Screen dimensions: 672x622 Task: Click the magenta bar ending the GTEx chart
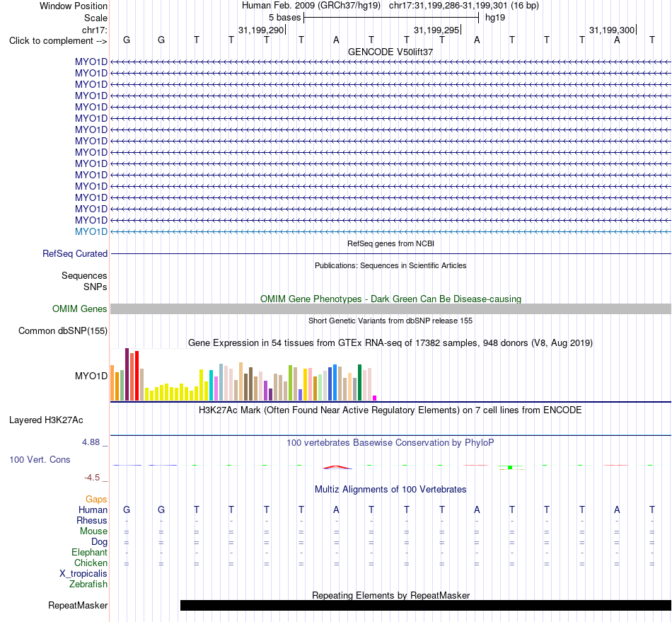point(375,398)
